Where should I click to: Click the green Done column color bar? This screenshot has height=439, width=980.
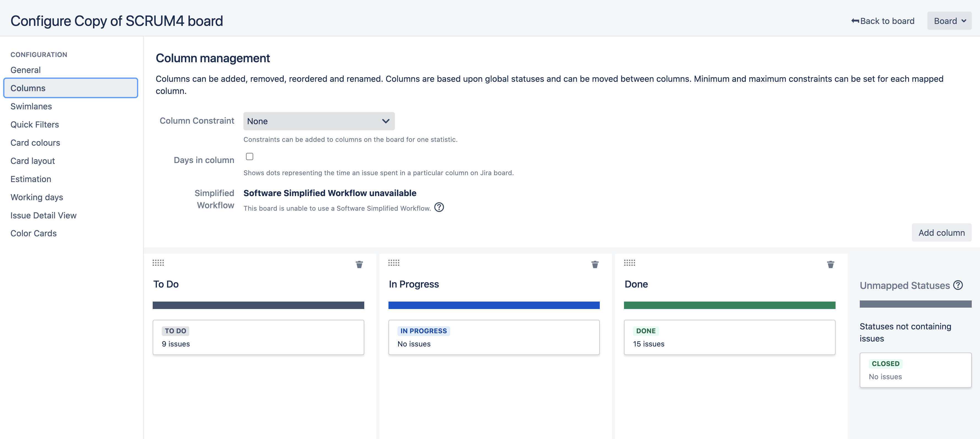click(x=729, y=305)
